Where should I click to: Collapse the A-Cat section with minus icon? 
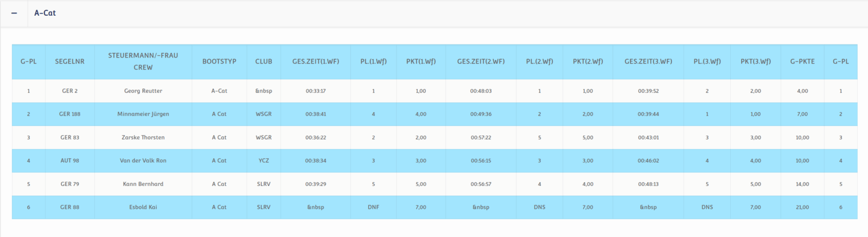click(x=14, y=13)
